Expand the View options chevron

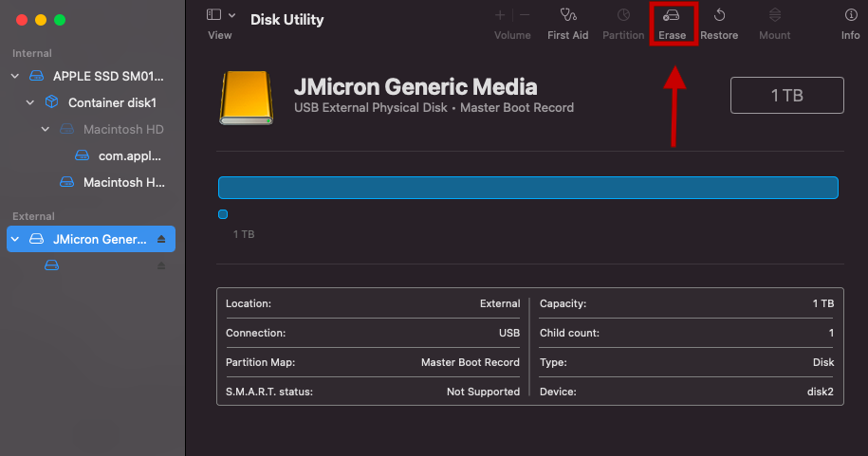[232, 15]
